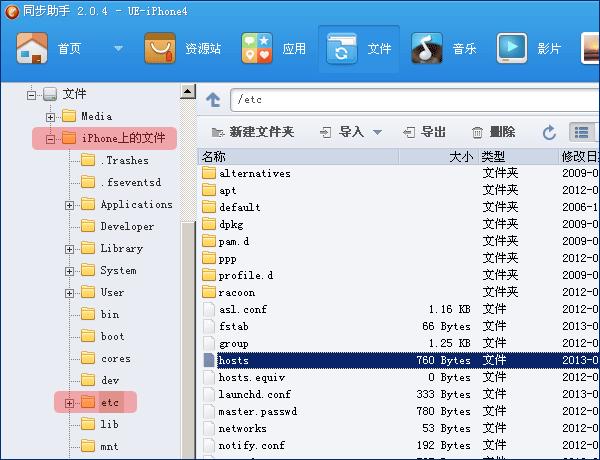Click the tree scrollbar up arrow
Viewport: 600px width, 460px height.
(188, 91)
